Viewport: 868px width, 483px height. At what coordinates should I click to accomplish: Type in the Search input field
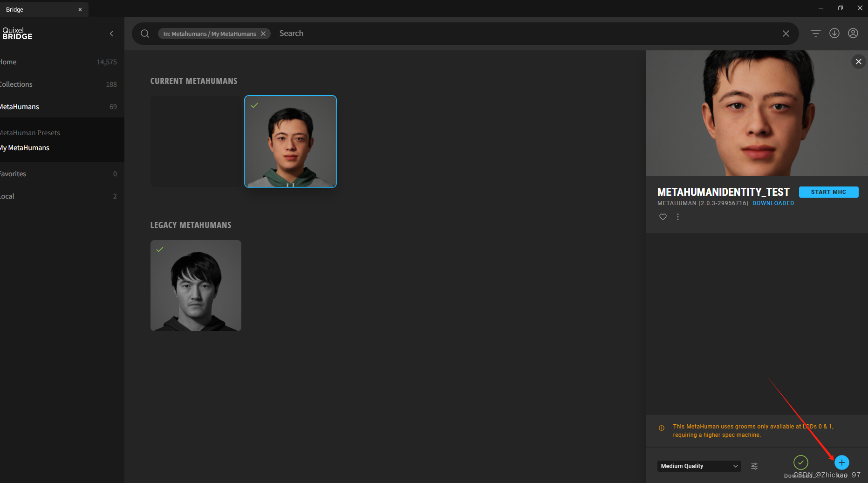click(526, 34)
